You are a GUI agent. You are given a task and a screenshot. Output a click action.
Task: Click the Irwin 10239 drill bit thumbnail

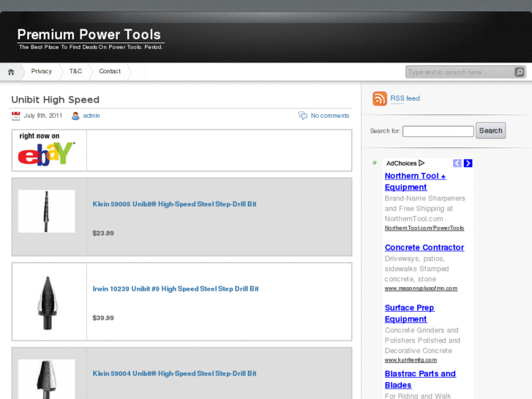click(47, 302)
